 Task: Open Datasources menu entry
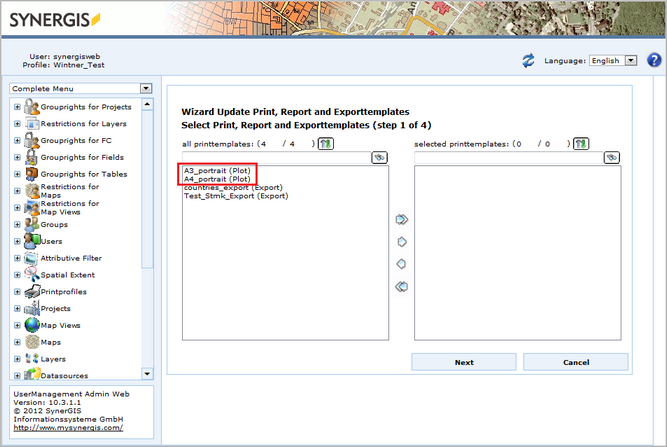[x=64, y=376]
